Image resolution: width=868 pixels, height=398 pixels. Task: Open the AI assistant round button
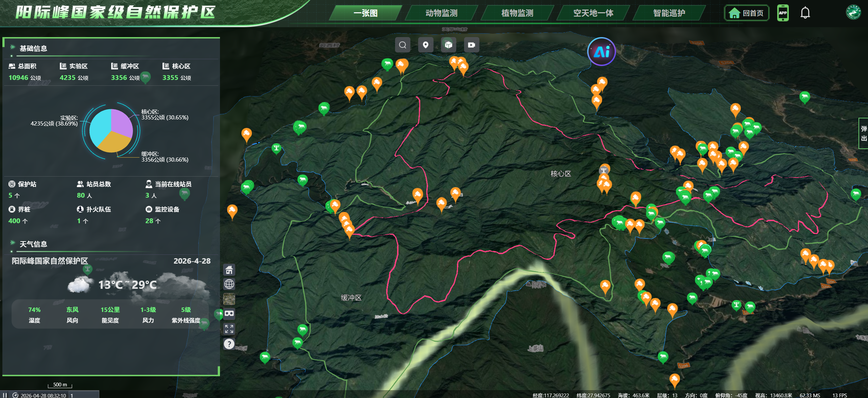601,52
